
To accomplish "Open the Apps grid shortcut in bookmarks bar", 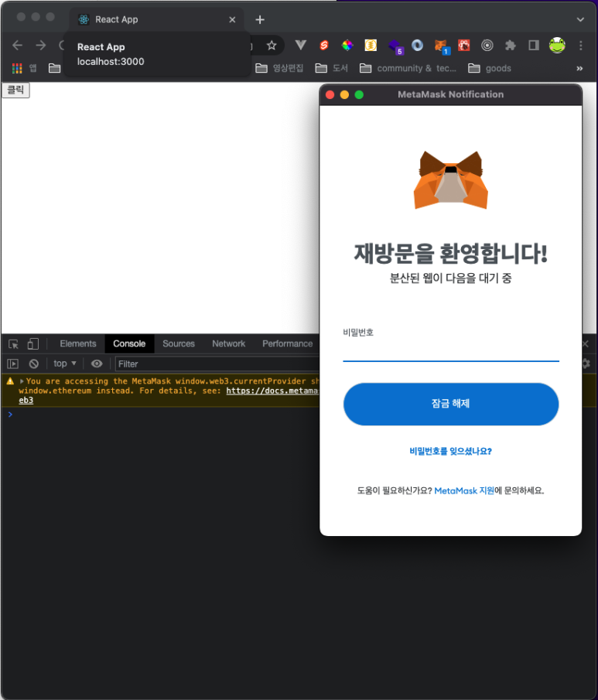I will coord(17,68).
